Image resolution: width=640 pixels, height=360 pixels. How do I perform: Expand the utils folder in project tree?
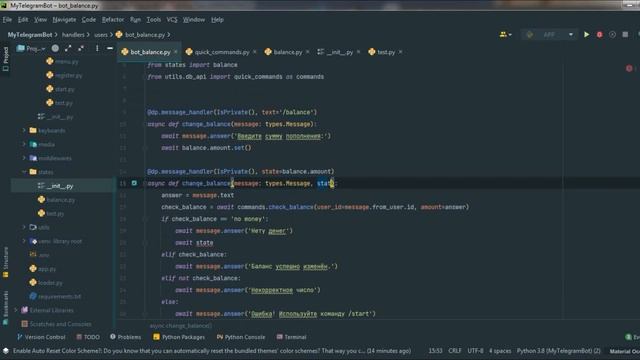[x=24, y=227]
